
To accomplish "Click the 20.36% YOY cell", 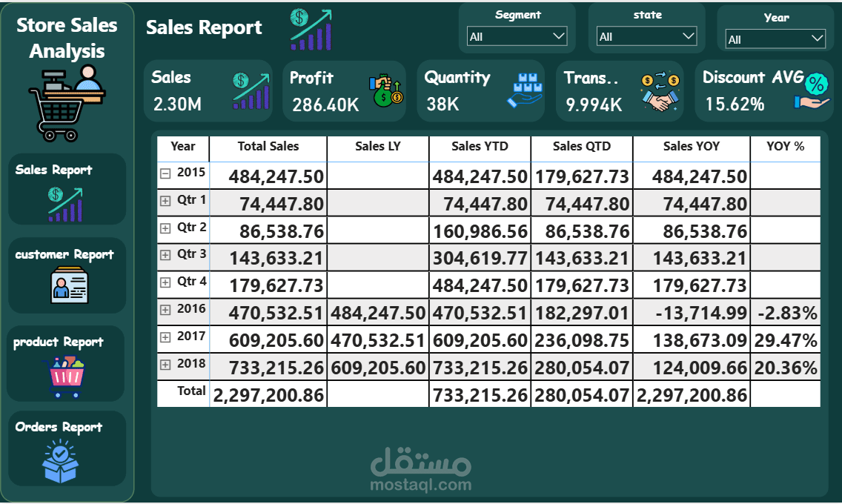I will click(x=786, y=368).
